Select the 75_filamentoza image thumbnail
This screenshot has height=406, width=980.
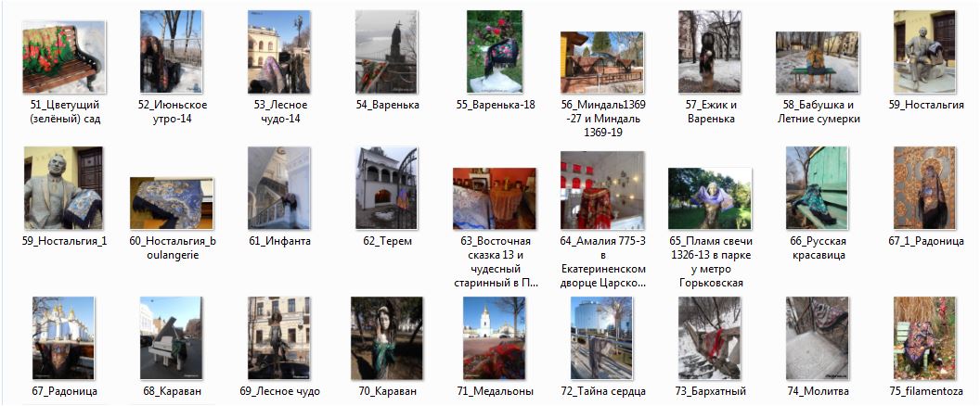(924, 338)
